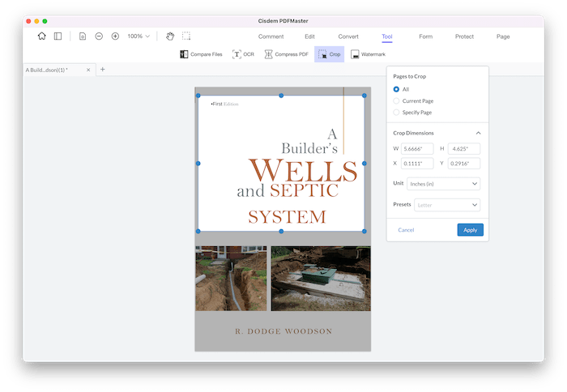567x392 pixels.
Task: Click the top-left crop handle
Action: pyautogui.click(x=198, y=96)
